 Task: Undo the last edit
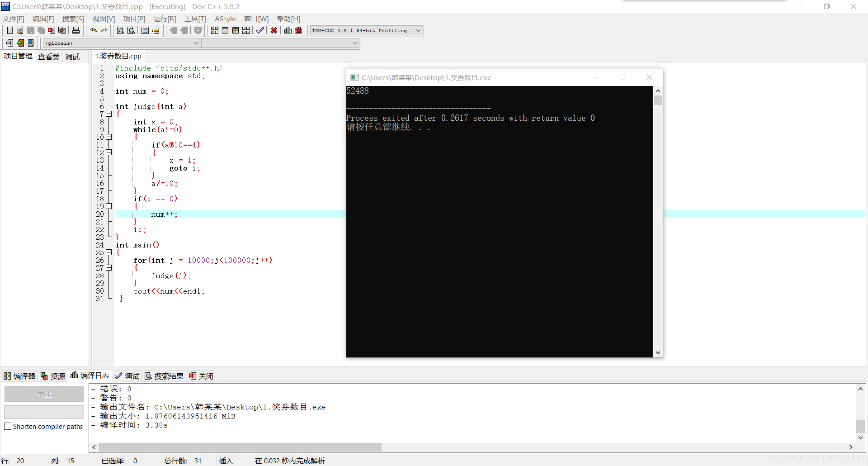[x=94, y=30]
